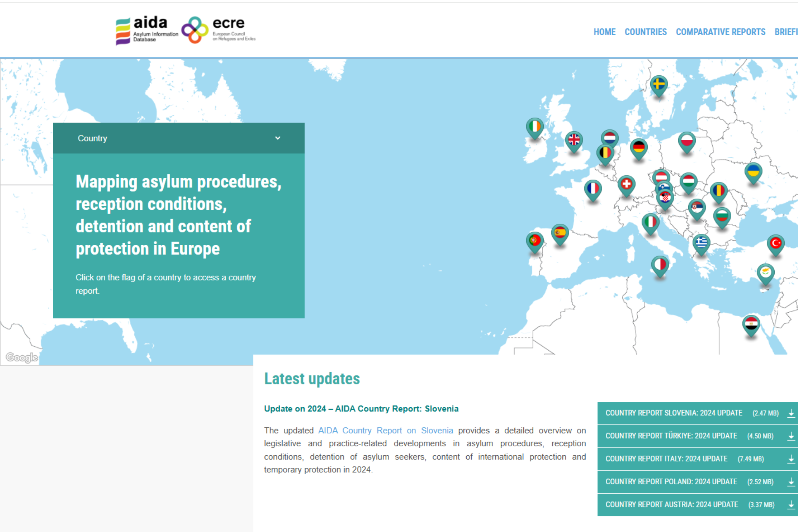
Task: Click the United Kingdom flag pin
Action: (574, 139)
